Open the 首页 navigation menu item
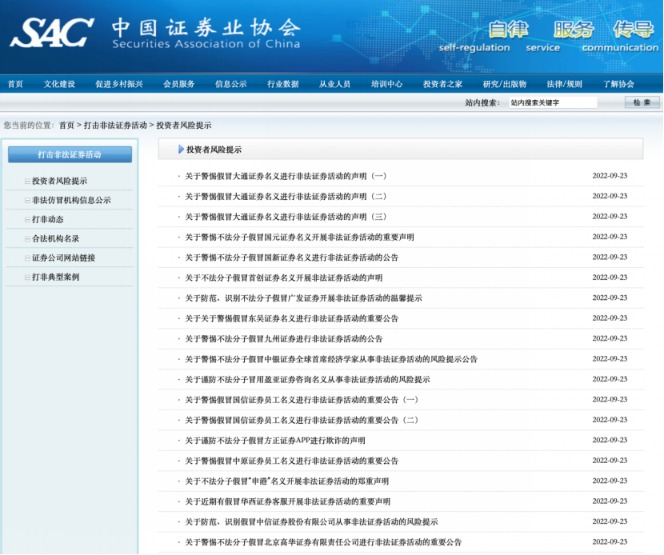This screenshot has height=555, width=664. 15,84
